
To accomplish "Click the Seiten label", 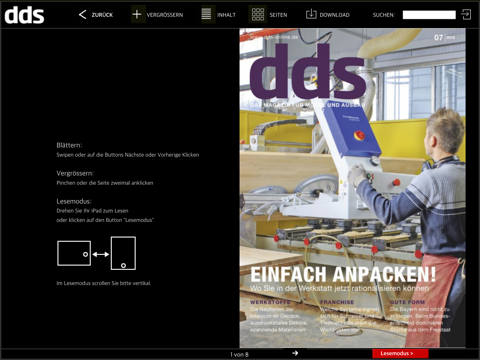I will [x=278, y=15].
